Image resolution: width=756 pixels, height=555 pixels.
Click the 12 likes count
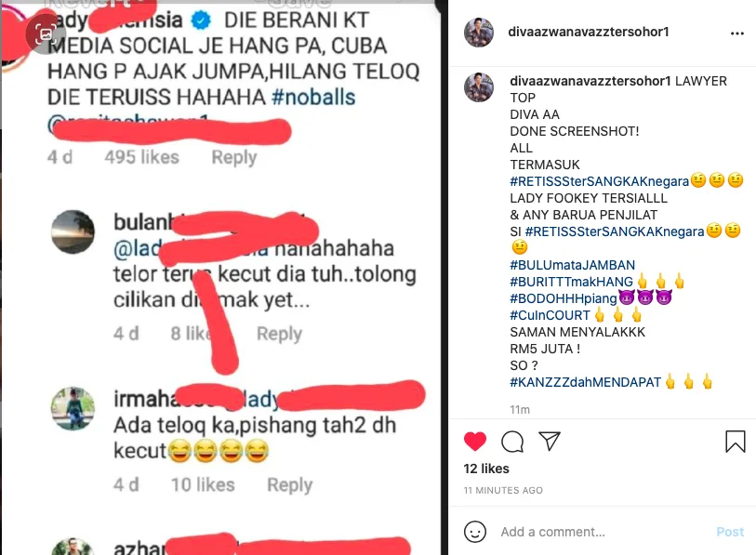(x=486, y=469)
